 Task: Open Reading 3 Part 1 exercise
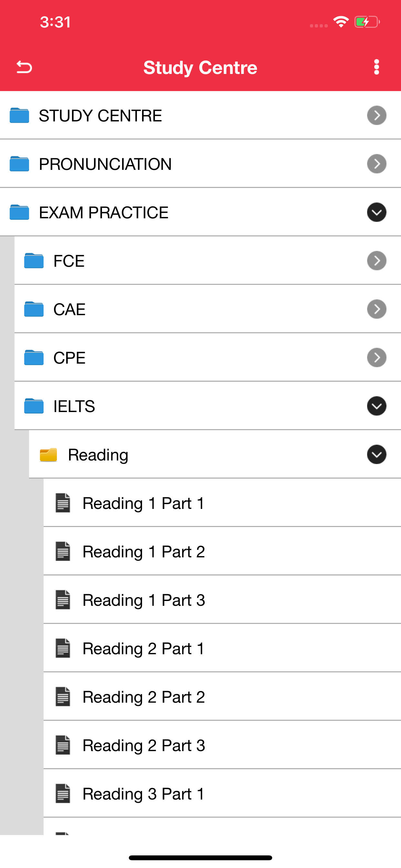pos(143,794)
